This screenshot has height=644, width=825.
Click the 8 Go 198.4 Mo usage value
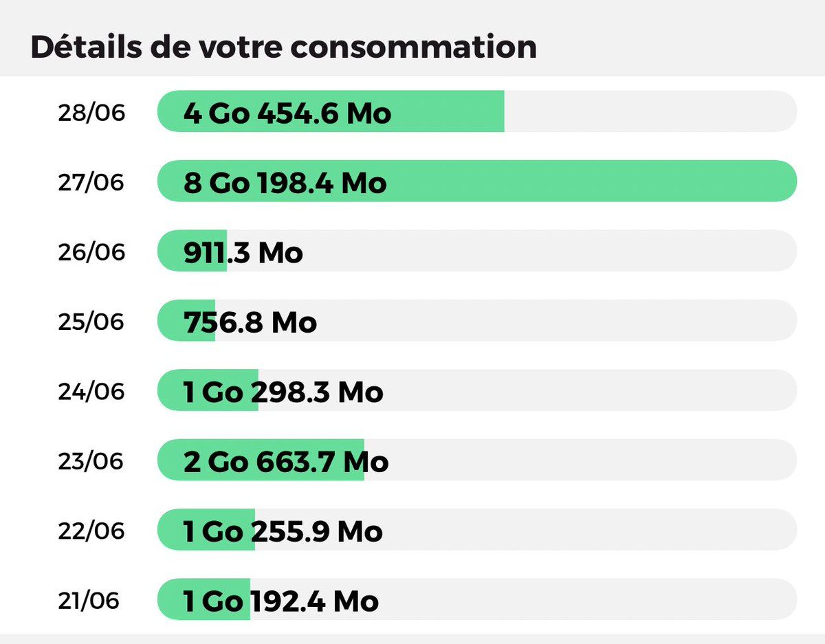tap(285, 182)
